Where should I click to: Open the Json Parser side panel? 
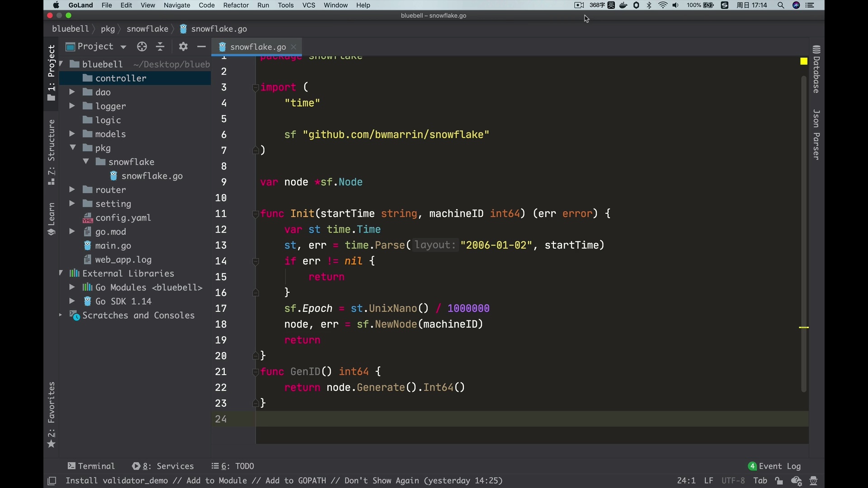tap(816, 134)
